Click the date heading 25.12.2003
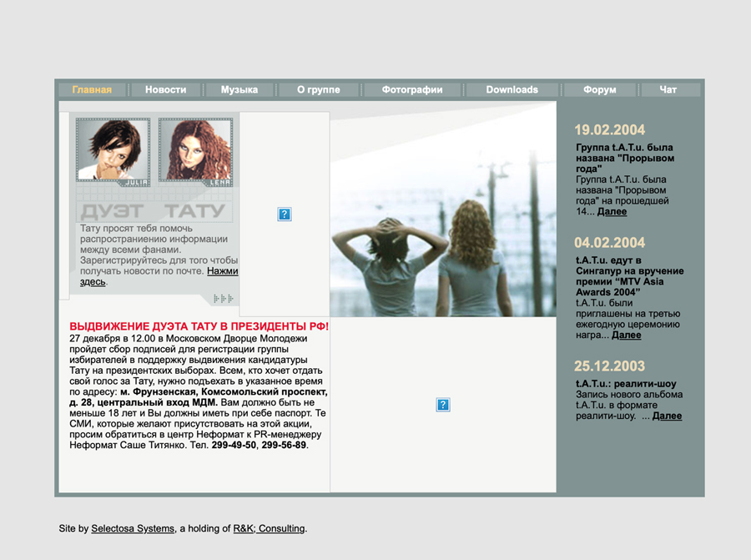Viewport: 751px width, 560px height. (x=610, y=366)
